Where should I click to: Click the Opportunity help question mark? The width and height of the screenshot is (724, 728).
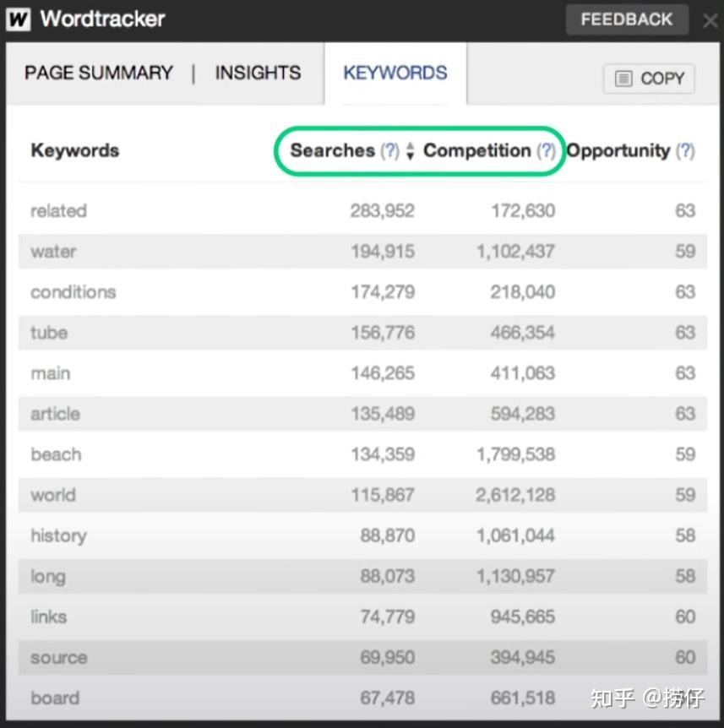[x=685, y=151]
